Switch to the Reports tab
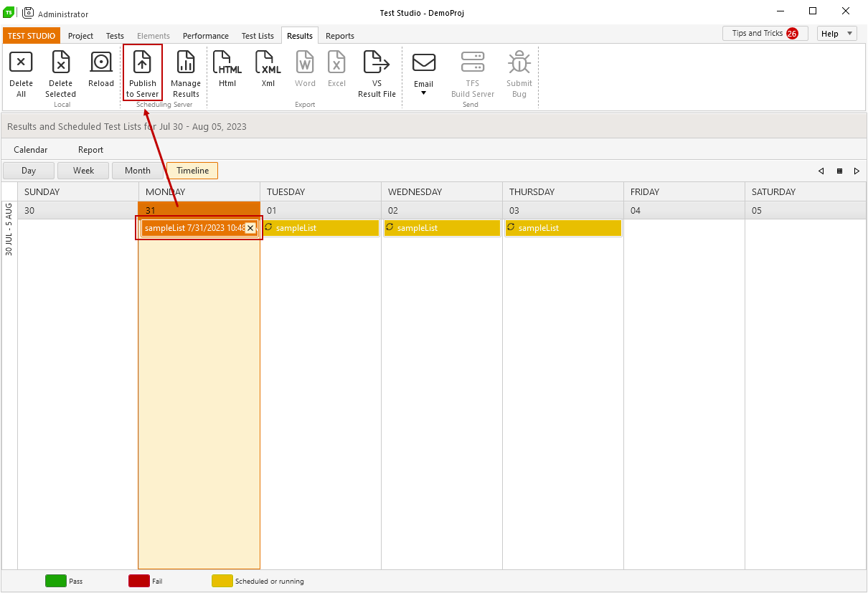This screenshot has width=868, height=593. pyautogui.click(x=340, y=36)
